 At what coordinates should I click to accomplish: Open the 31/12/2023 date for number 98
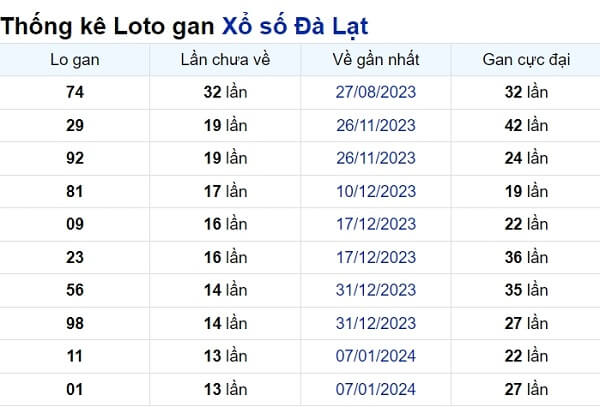click(376, 323)
